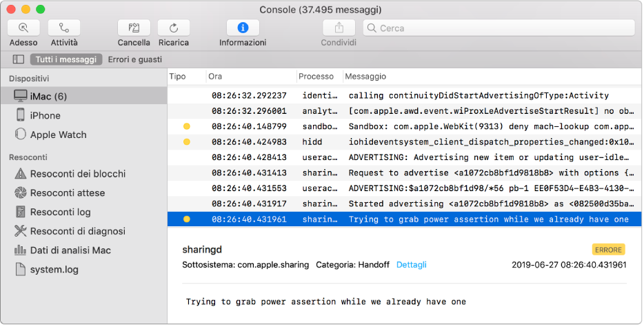The width and height of the screenshot is (644, 325).
Task: Open system.log in sidebar
Action: tap(84, 270)
